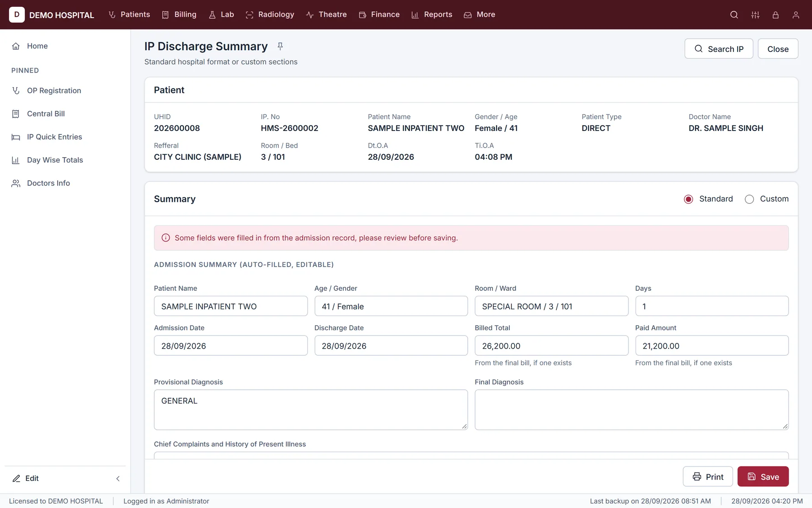The height and width of the screenshot is (508, 812).
Task: Click the info icon in the alert banner
Action: 166,238
